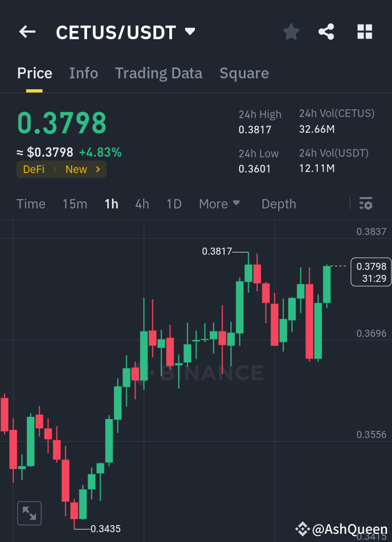Favorite the CETUS/USDT pair via star icon
The image size is (392, 542).
click(x=291, y=32)
